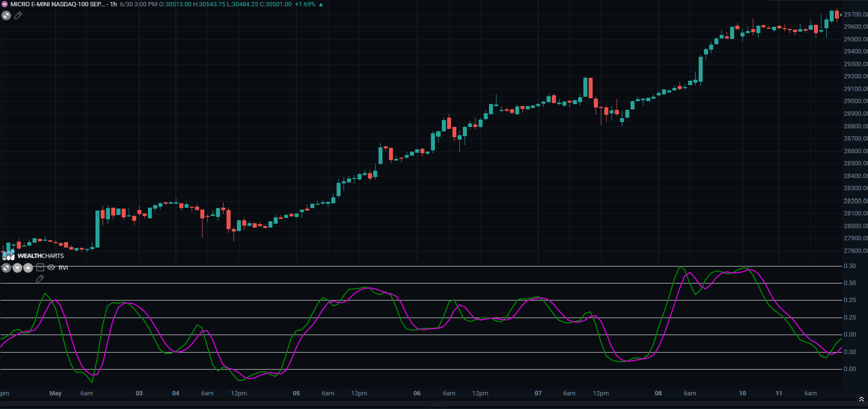Click the main chart pencil edit icon
This screenshot has width=868, height=409.
coord(18,16)
